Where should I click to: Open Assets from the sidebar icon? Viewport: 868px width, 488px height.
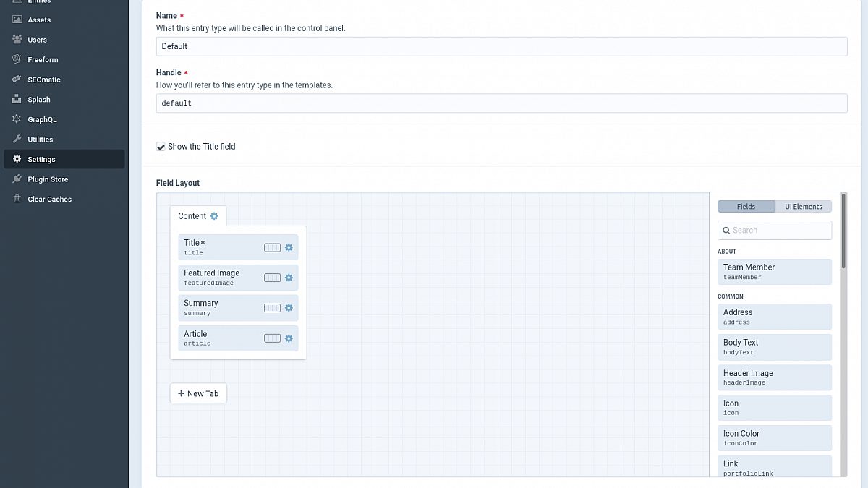(x=17, y=20)
